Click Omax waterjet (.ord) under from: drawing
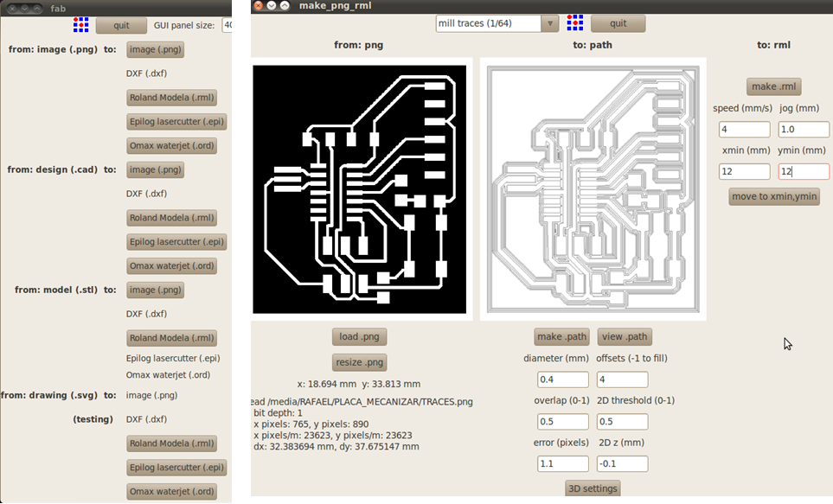The image size is (833, 504). (x=171, y=492)
